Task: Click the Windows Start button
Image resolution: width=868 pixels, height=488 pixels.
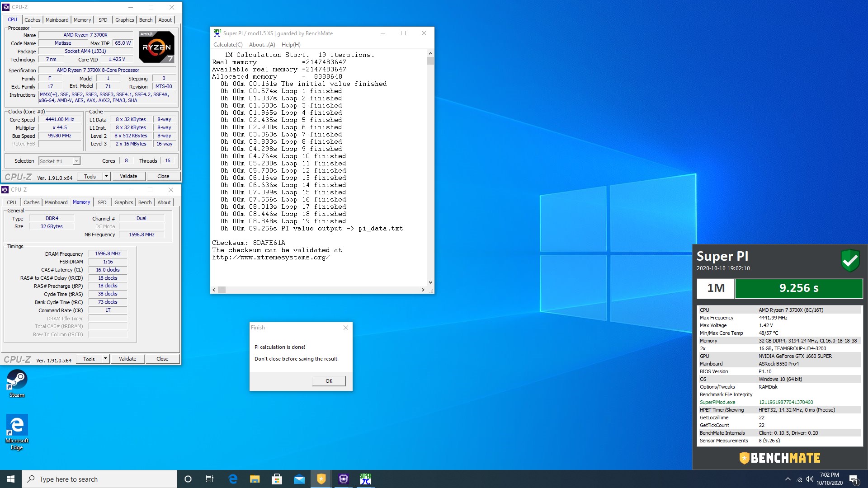Action: tap(11, 479)
